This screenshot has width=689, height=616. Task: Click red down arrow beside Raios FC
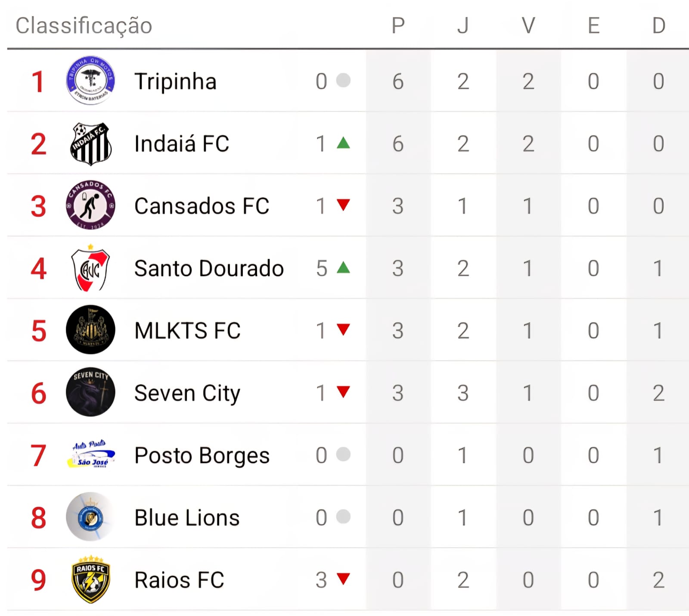(x=343, y=579)
